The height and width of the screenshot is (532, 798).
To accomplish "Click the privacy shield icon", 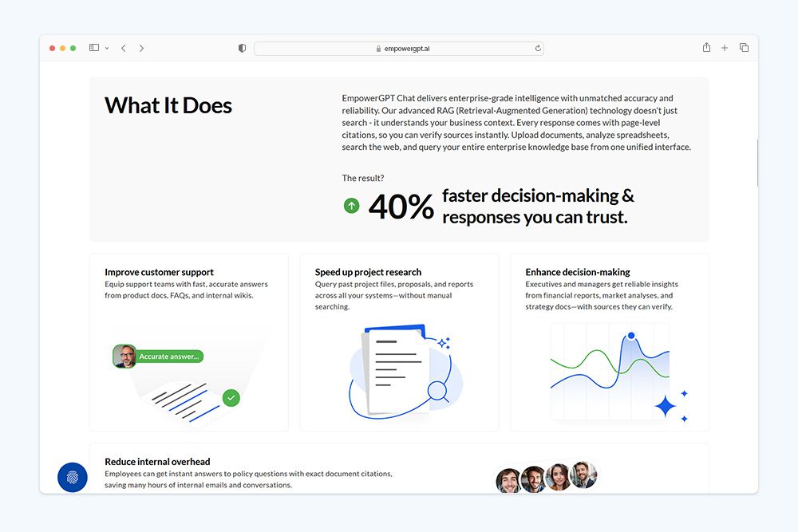I will (243, 49).
